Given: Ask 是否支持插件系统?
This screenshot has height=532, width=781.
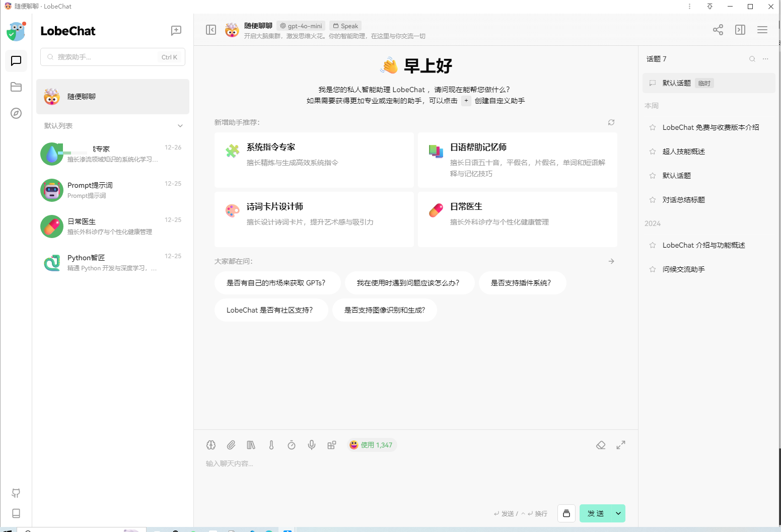Looking at the screenshot, I should pyautogui.click(x=522, y=283).
